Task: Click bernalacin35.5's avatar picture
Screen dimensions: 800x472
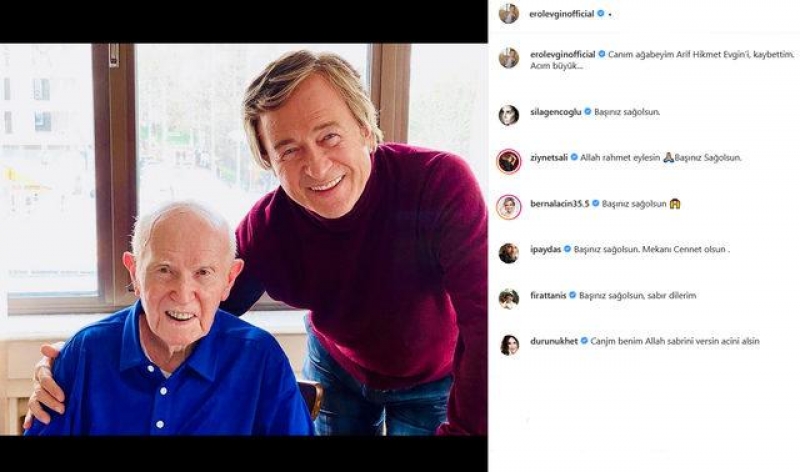Action: coord(508,207)
